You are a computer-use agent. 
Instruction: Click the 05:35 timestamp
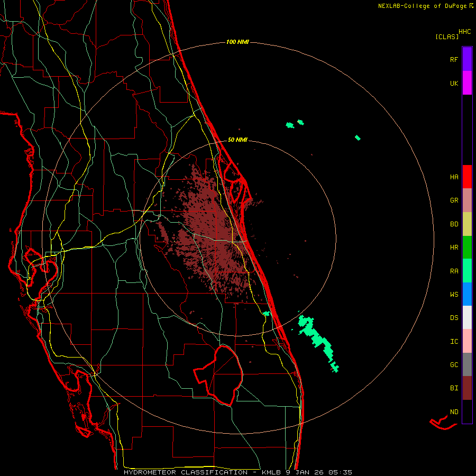coord(340,472)
